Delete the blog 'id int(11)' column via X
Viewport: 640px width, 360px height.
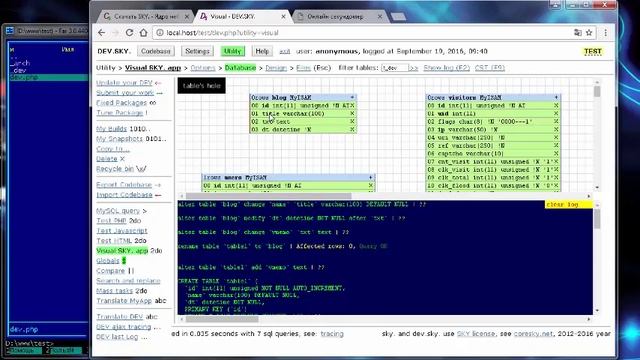[352, 106]
